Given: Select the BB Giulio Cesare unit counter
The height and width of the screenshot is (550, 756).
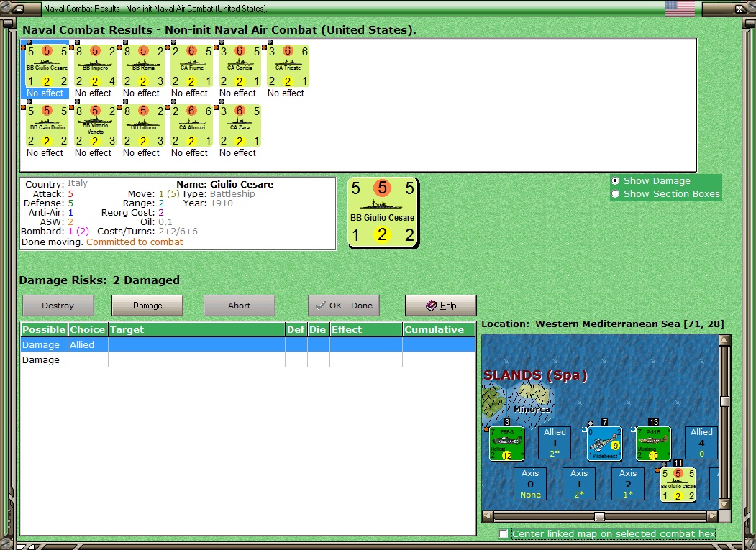Looking at the screenshot, I should tap(47, 66).
